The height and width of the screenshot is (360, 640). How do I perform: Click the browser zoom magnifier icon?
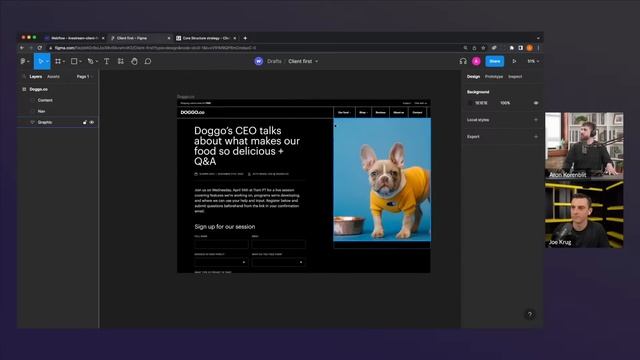[465, 48]
